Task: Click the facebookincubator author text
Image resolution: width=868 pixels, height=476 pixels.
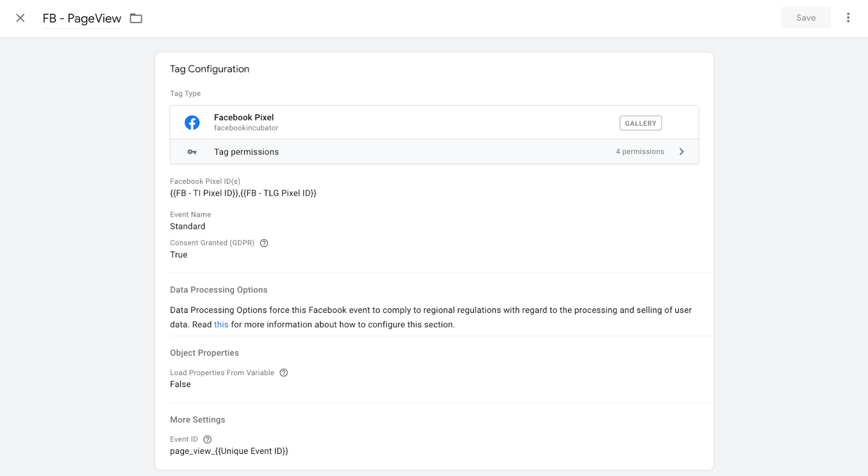Action: [246, 128]
